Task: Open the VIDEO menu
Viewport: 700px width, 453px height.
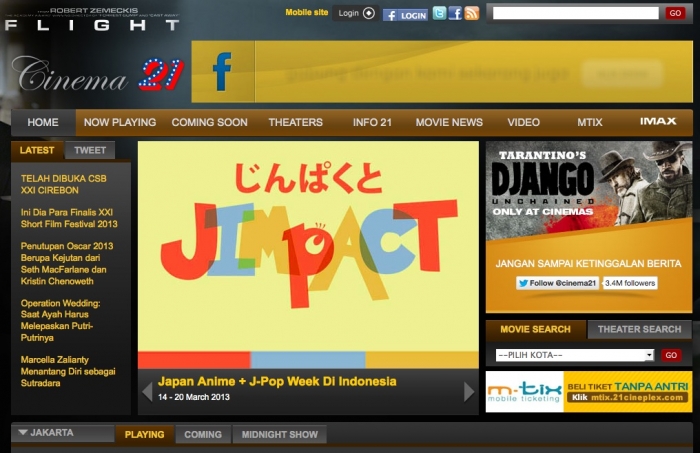Action: pos(524,122)
